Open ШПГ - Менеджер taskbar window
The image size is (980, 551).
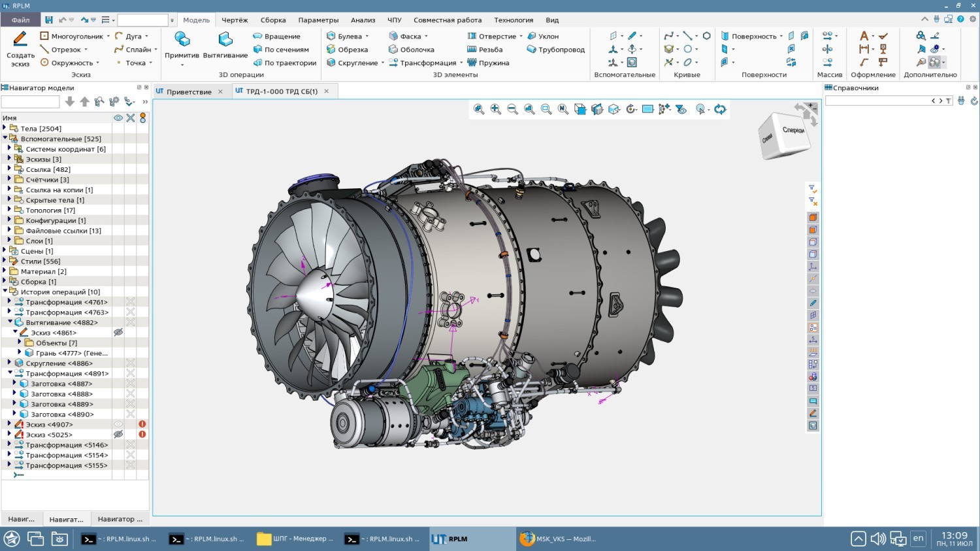point(295,539)
